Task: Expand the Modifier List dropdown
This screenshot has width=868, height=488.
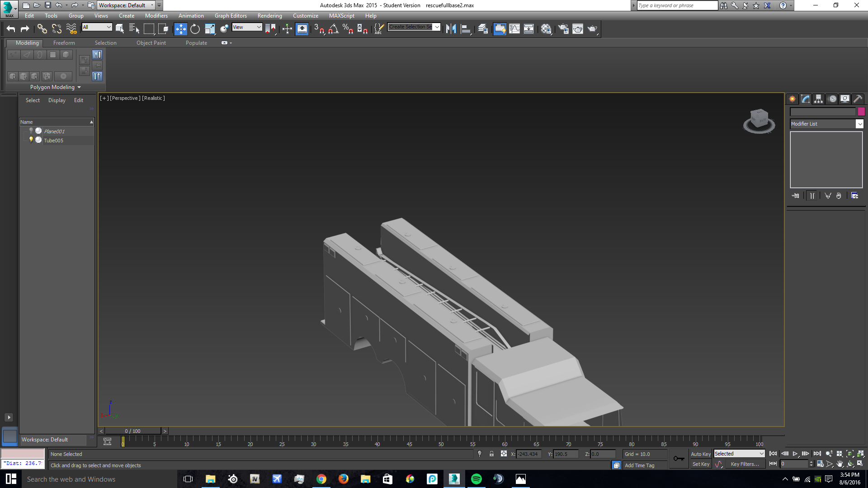Action: tap(859, 124)
